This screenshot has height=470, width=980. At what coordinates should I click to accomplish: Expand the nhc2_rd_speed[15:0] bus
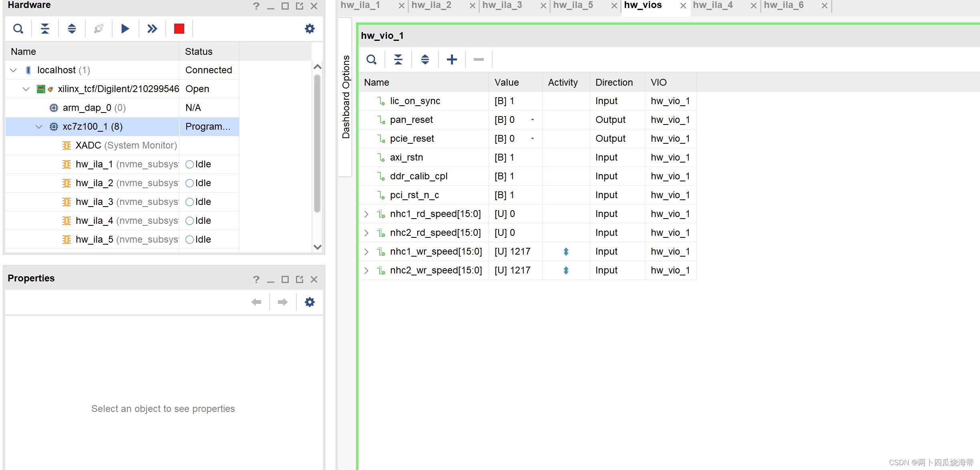pos(366,233)
